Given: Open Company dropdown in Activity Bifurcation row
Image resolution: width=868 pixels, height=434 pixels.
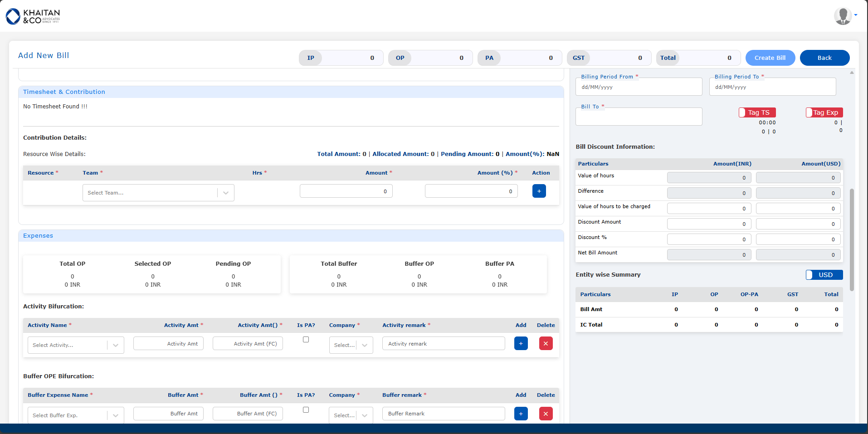Looking at the screenshot, I should tap(351, 345).
